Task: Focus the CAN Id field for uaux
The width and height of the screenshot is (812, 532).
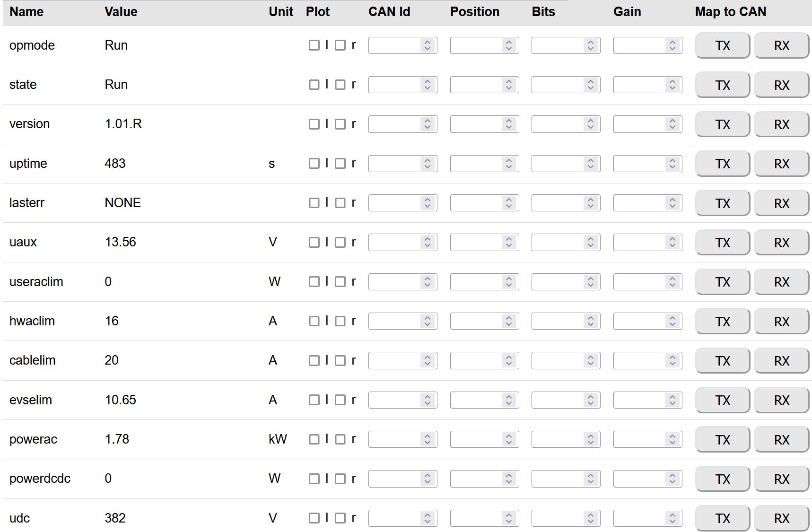Action: click(x=395, y=243)
